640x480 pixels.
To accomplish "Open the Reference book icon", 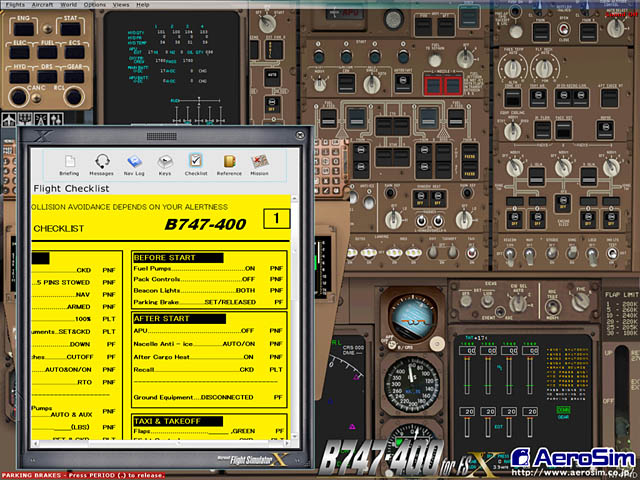I will pyautogui.click(x=229, y=164).
